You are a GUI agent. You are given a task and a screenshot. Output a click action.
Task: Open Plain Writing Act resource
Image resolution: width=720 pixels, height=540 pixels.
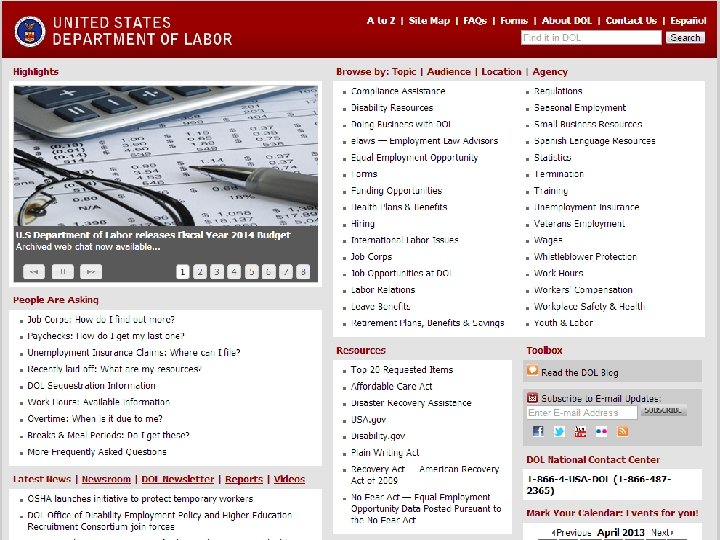click(x=385, y=453)
